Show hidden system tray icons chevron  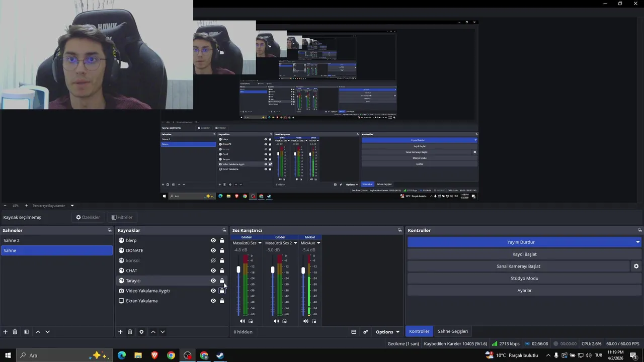coord(548,355)
